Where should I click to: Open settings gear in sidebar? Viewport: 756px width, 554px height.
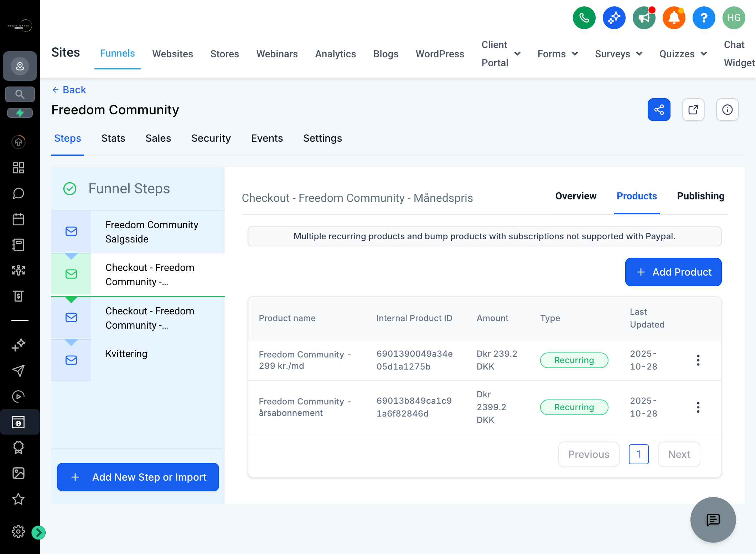18,532
